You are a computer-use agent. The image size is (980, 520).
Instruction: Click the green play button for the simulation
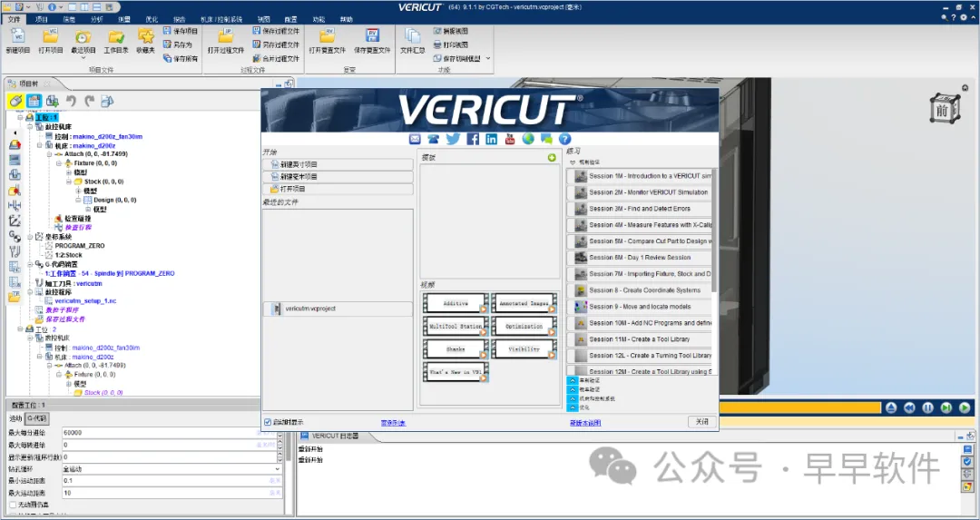[965, 407]
